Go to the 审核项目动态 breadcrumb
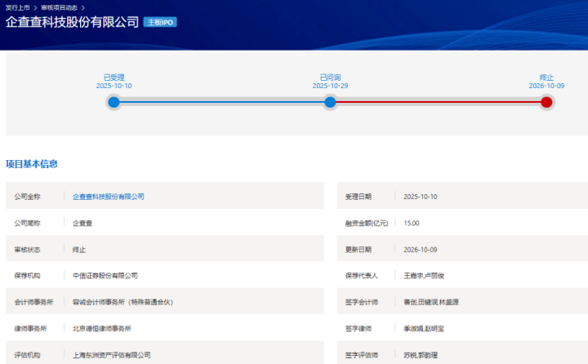Image resolution: width=588 pixels, height=364 pixels. [60, 7]
